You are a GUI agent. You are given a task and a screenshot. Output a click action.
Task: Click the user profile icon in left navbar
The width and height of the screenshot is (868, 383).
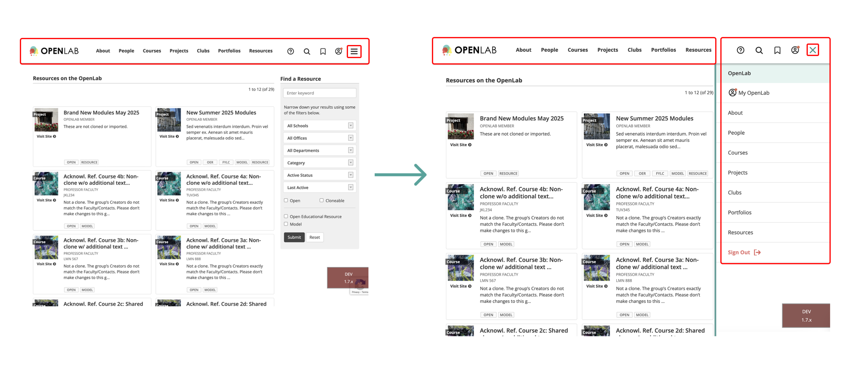(x=338, y=51)
